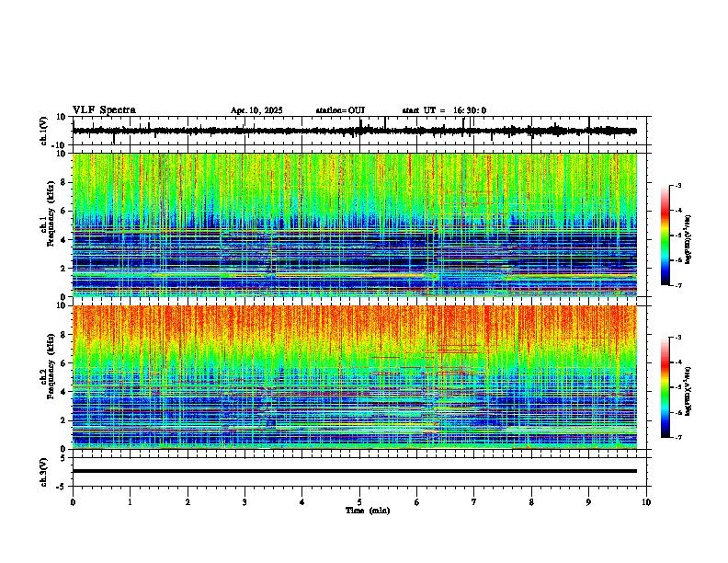Viewport: 728px width, 563px height.
Task: Click the 4 kHz tick label on ch.2
Action: (64, 392)
